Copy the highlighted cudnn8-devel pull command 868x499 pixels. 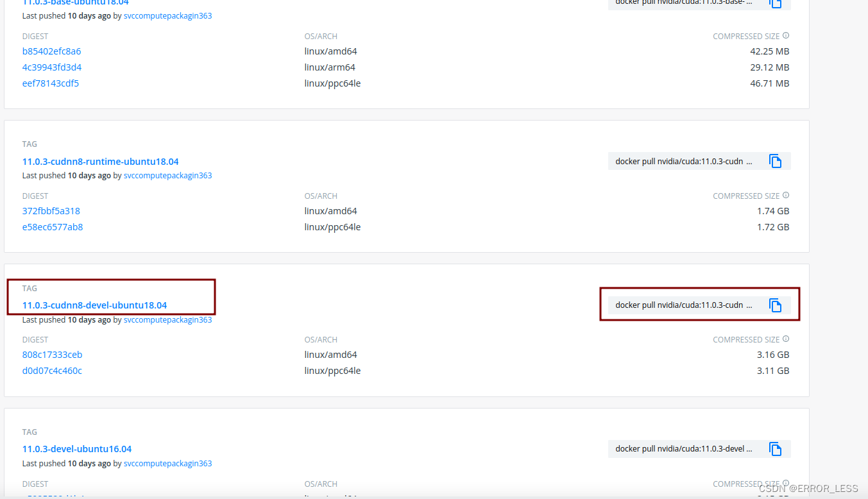point(776,305)
